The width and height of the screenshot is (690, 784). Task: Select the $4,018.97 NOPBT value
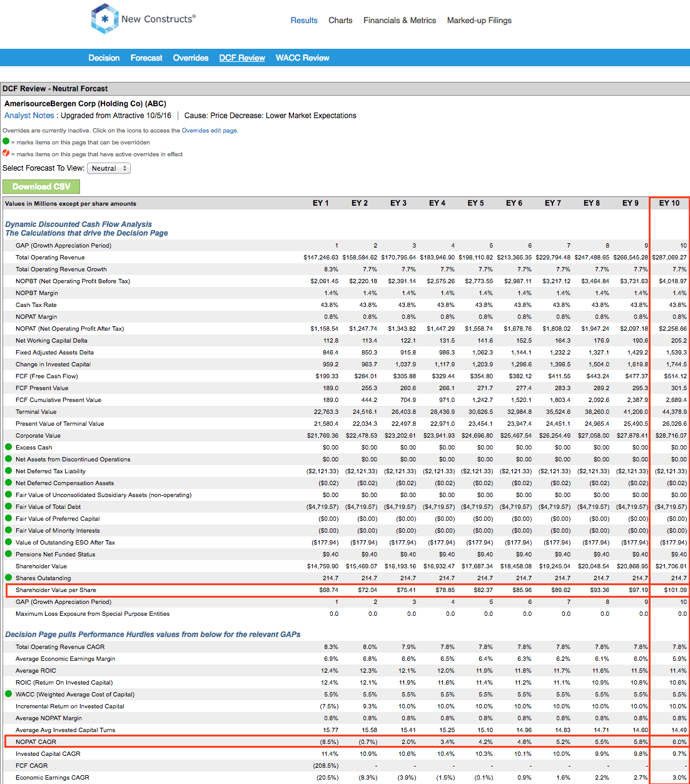pyautogui.click(x=672, y=281)
